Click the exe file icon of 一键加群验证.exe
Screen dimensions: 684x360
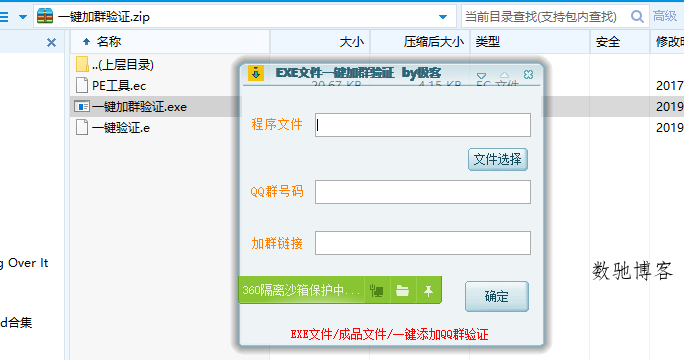[82, 106]
